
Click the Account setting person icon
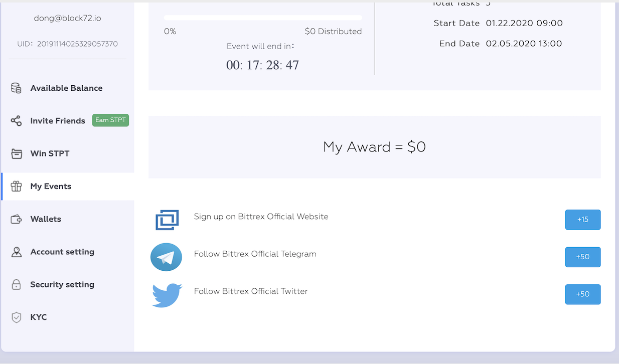click(x=16, y=252)
